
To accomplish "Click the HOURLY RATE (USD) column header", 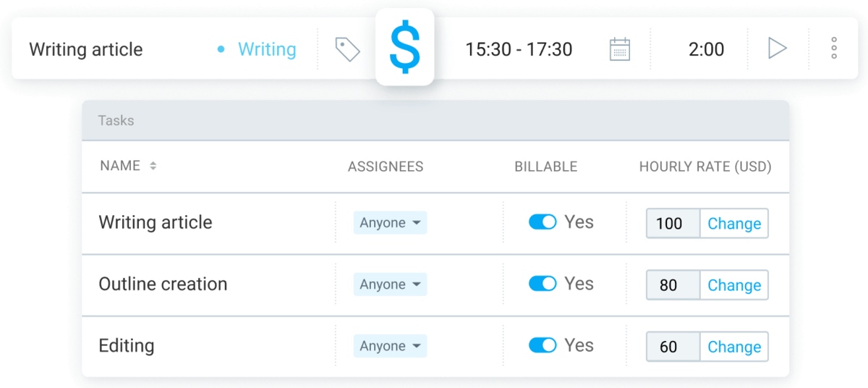I will tap(705, 166).
